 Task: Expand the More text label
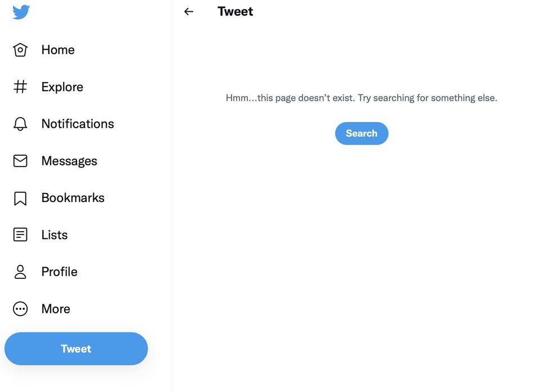56,309
